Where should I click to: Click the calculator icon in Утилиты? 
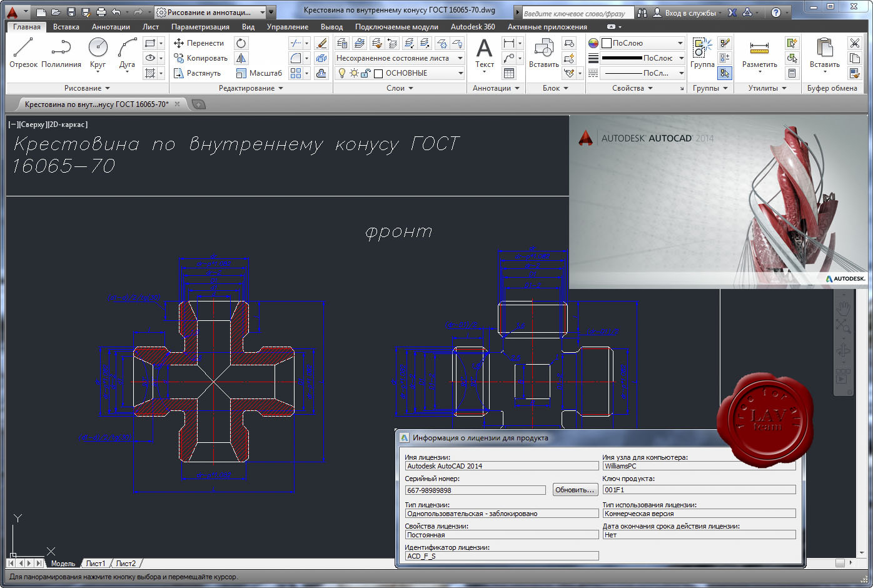pos(792,73)
